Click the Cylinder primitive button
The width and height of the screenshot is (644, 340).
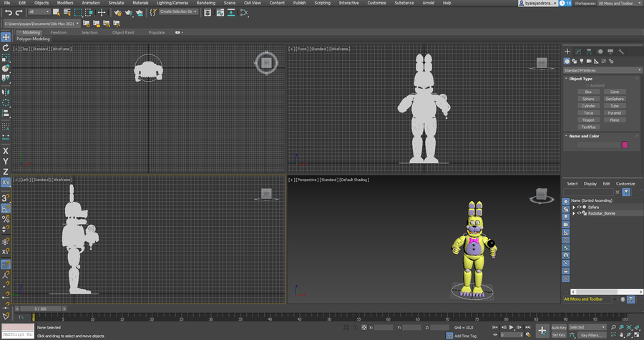(589, 106)
